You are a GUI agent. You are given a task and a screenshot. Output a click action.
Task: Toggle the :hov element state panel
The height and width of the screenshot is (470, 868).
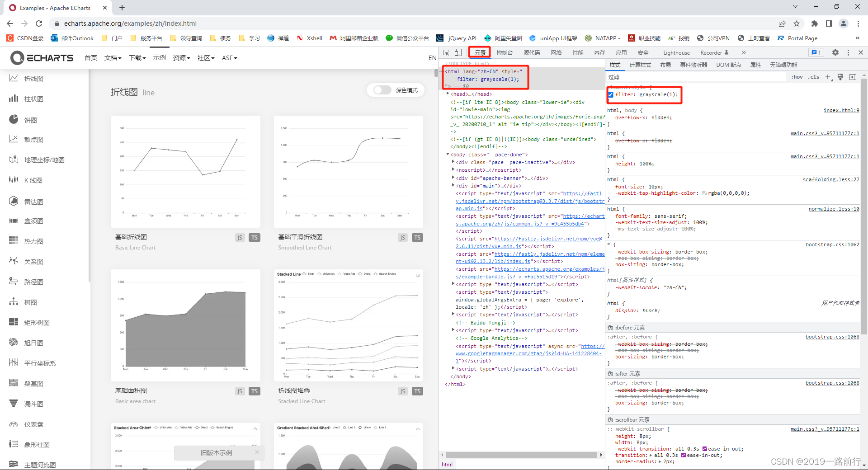coord(797,77)
